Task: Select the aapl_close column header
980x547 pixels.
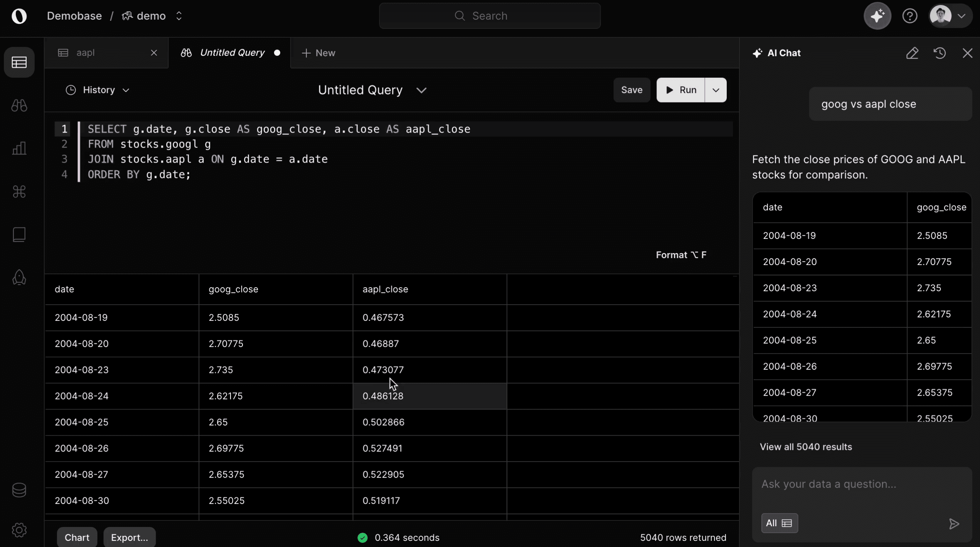Action: tap(429, 289)
